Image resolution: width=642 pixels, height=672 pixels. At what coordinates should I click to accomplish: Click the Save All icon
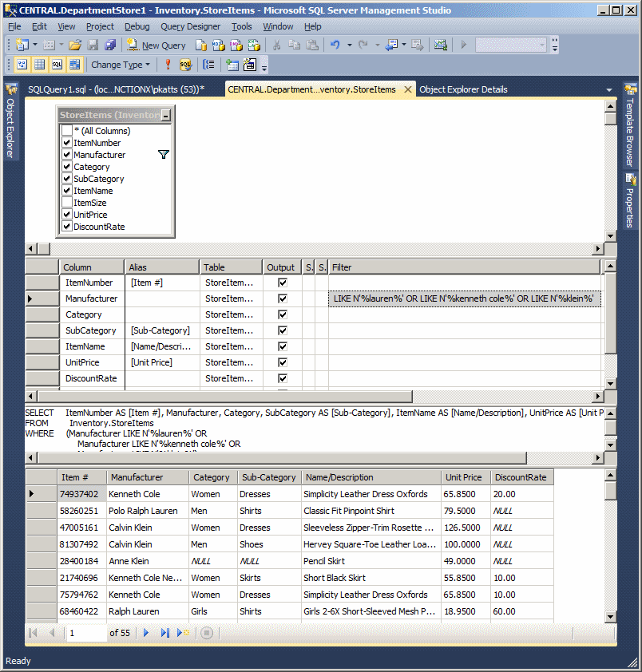[110, 45]
